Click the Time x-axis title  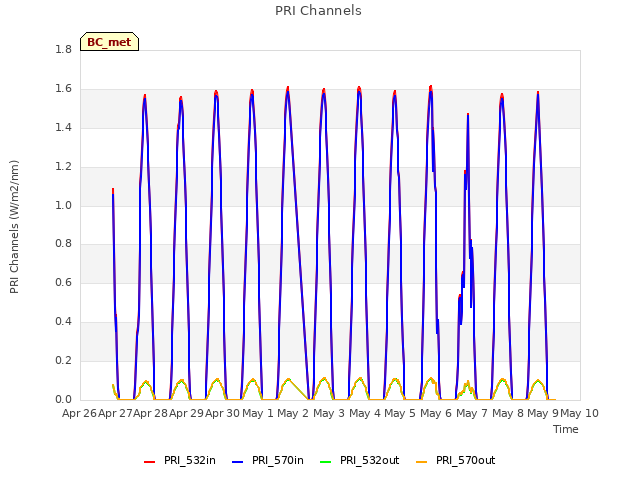pyautogui.click(x=566, y=429)
